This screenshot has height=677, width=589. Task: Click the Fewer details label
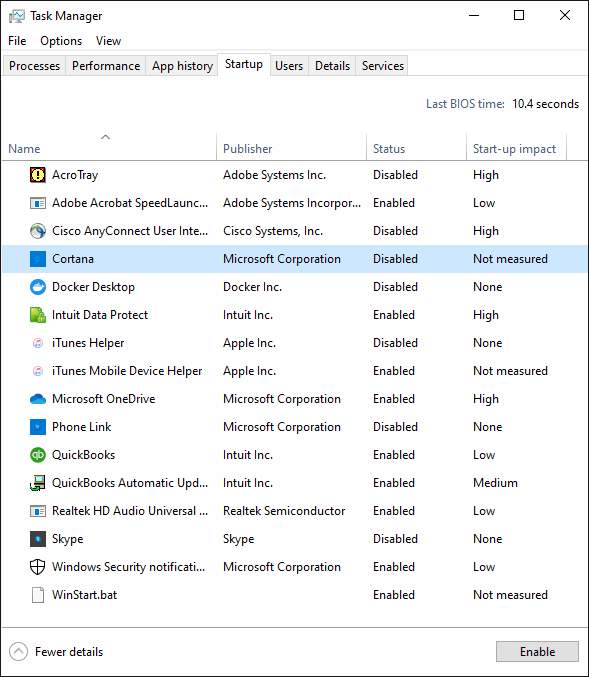click(x=69, y=652)
